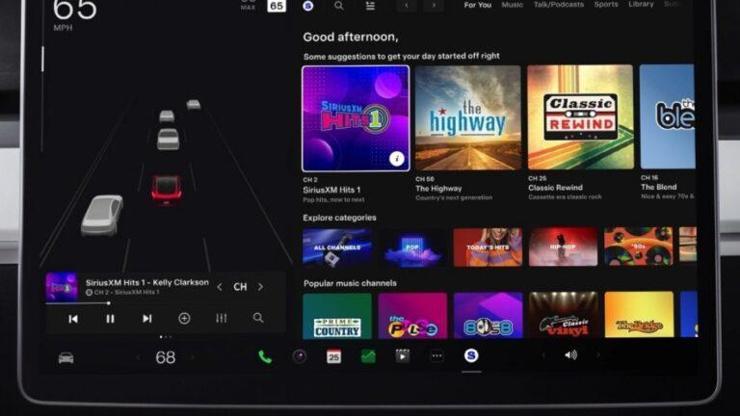740x416 pixels.
Task: Play the 80s on 8 channel tile
Action: click(x=488, y=315)
